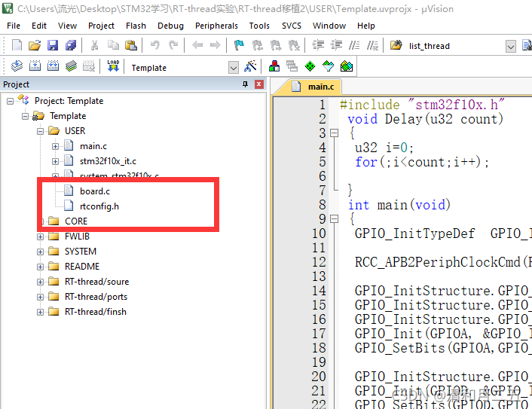
Task: Open the Batch Build icon
Action: pyautogui.click(x=72, y=66)
